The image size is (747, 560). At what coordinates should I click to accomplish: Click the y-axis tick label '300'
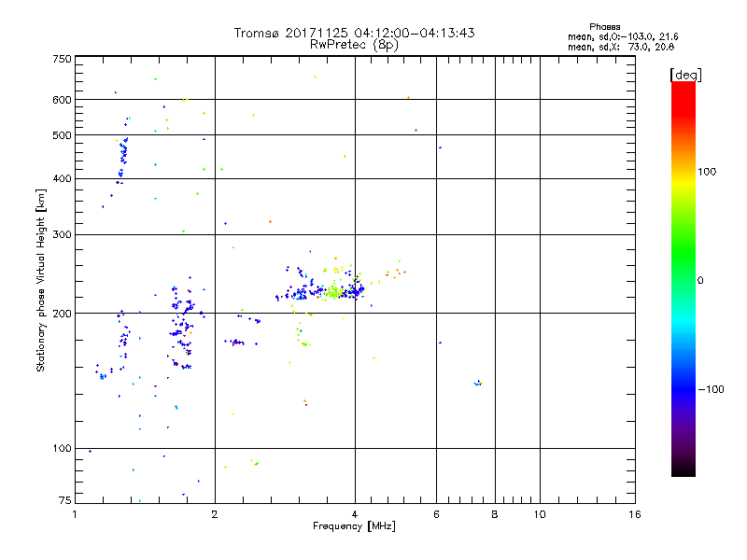(x=62, y=234)
